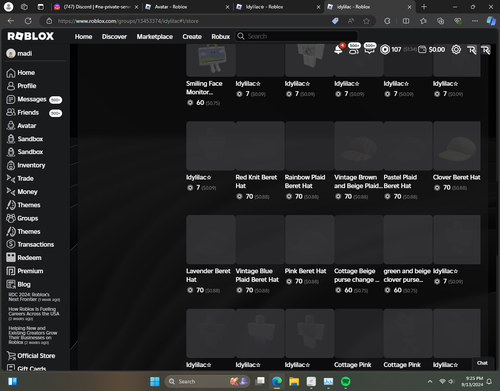500x391 pixels.
Task: Switch to the Idylliace - Roblox tab
Action: pos(278,7)
